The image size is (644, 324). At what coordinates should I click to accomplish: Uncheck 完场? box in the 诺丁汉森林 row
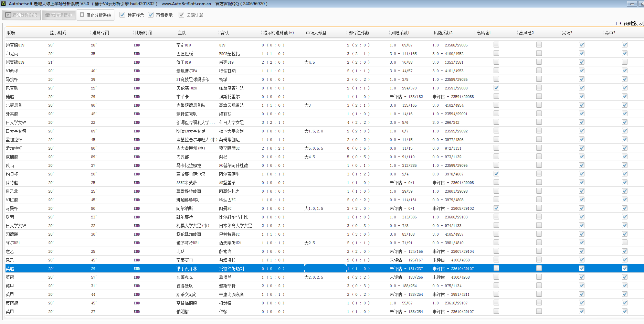(x=581, y=268)
